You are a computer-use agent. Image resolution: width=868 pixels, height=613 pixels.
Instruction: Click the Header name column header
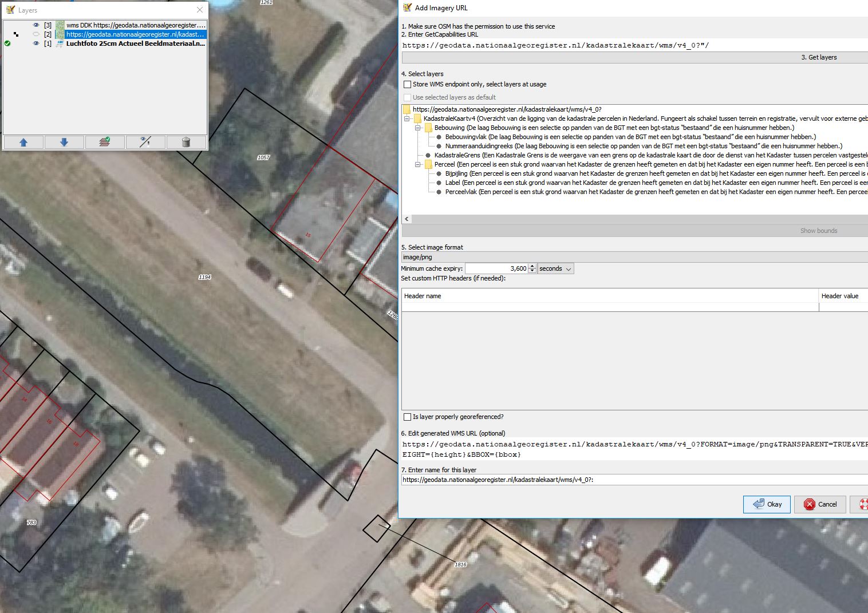pyautogui.click(x=610, y=296)
